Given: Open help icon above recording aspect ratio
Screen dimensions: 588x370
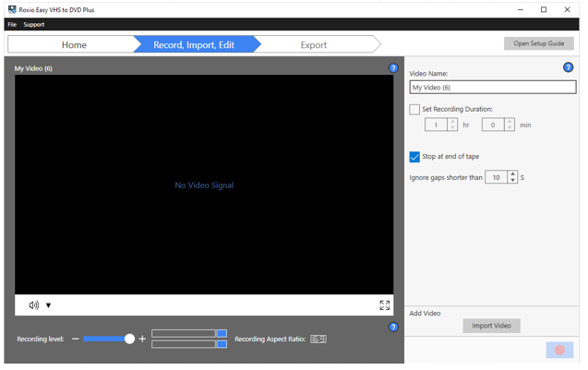Looking at the screenshot, I should pos(393,327).
